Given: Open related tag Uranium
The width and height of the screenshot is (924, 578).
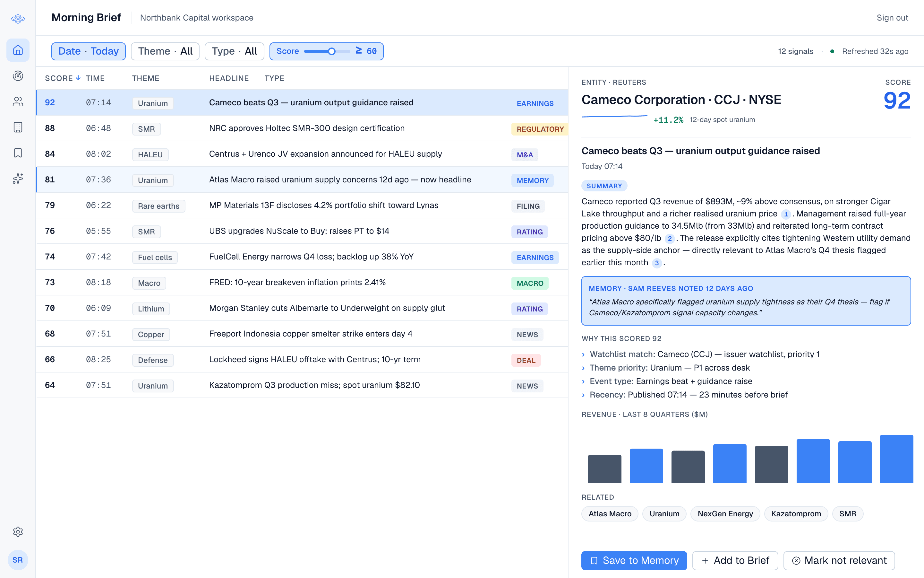Looking at the screenshot, I should (664, 514).
